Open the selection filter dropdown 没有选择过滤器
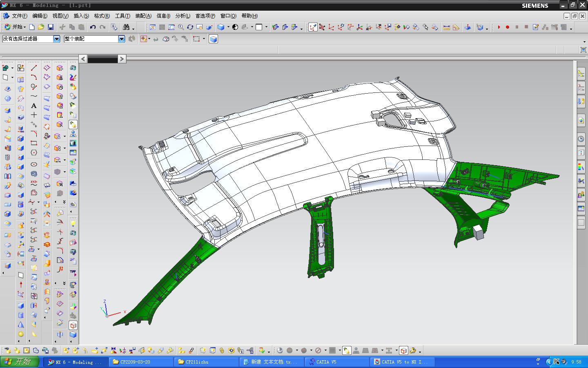Image resolution: width=588 pixels, height=368 pixels. click(57, 39)
